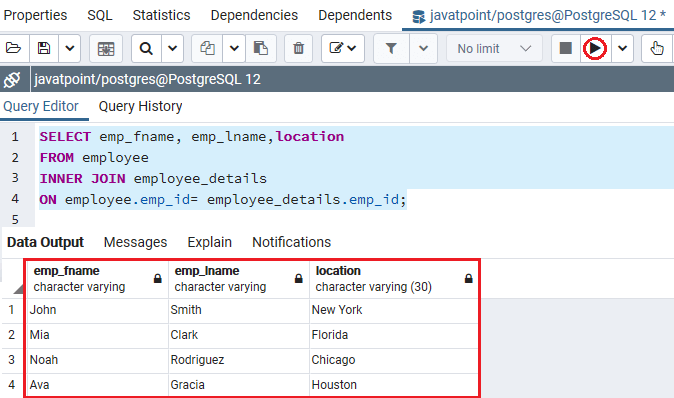
Task: Open the Dependencies tab
Action: tap(254, 15)
